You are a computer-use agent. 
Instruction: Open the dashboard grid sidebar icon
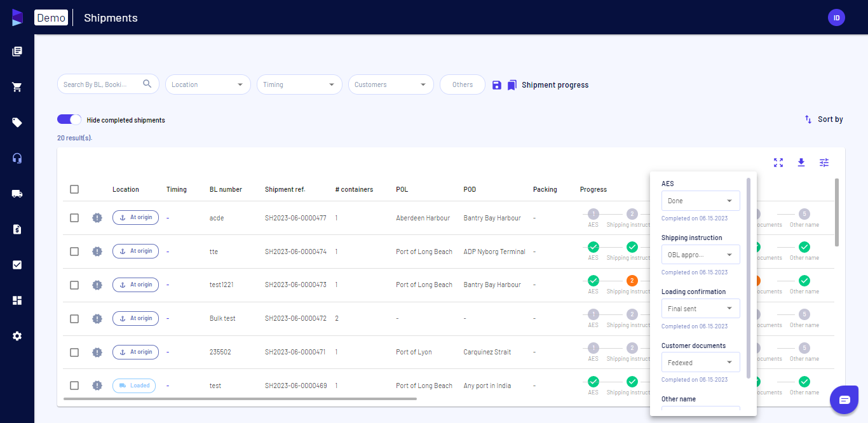click(17, 300)
